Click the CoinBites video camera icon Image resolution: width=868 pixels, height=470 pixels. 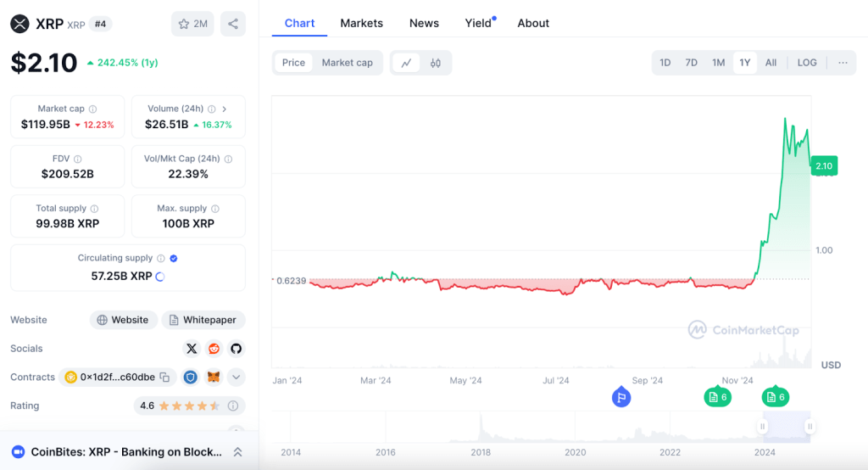18,452
